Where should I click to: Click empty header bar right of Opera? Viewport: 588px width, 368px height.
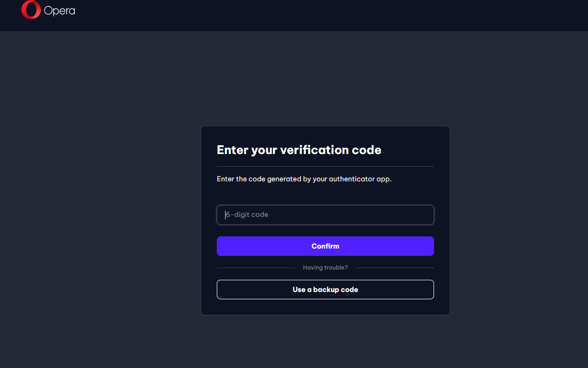331,16
